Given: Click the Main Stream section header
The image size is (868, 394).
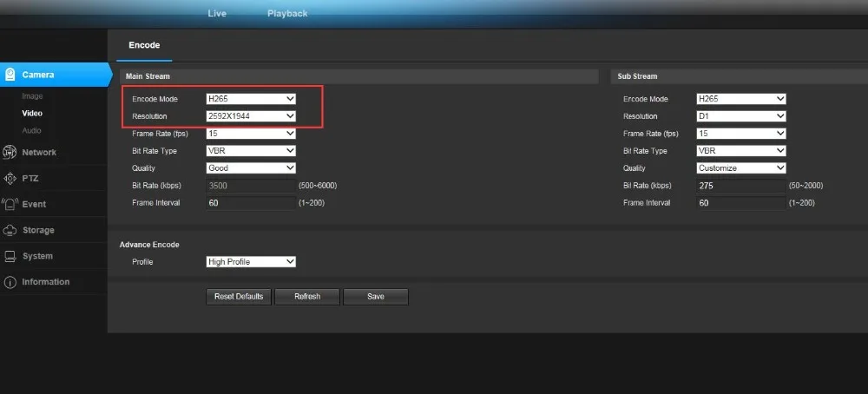Looking at the screenshot, I should [358, 76].
